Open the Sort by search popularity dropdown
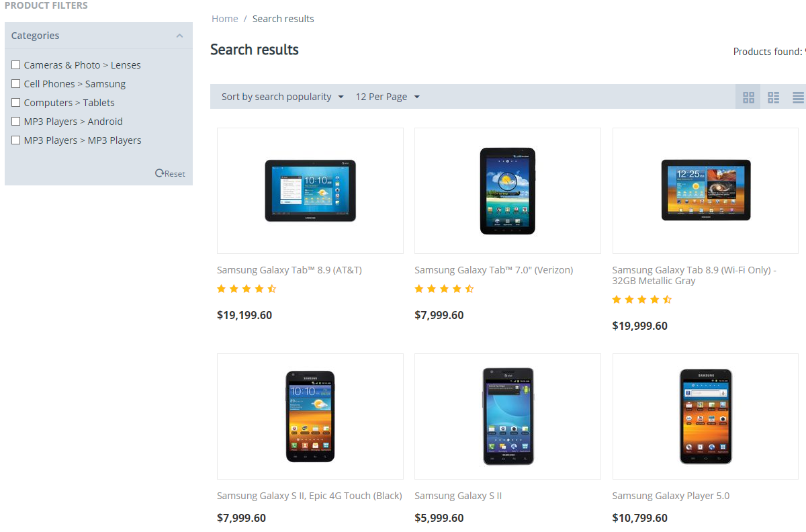This screenshot has width=806, height=532. 283,97
